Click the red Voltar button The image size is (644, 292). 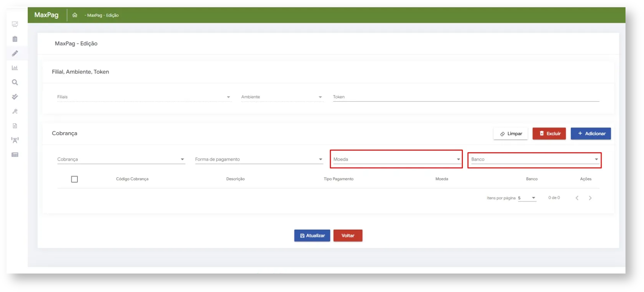point(348,236)
